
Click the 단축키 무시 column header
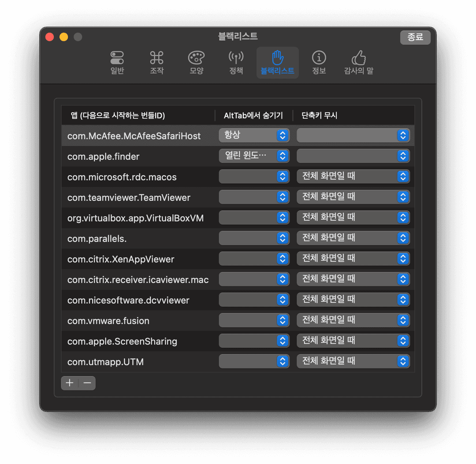point(320,115)
